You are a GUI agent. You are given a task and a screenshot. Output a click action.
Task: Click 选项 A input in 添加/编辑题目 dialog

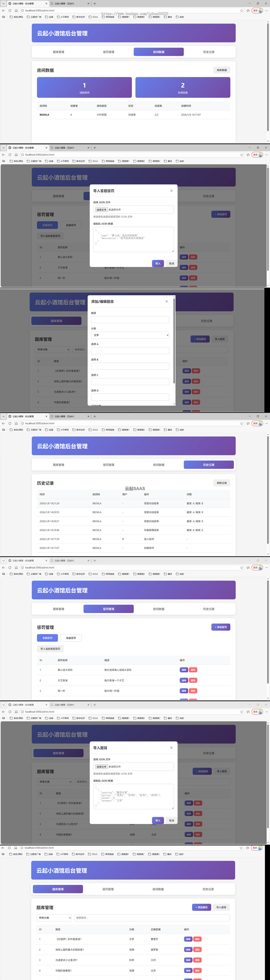pos(130,351)
